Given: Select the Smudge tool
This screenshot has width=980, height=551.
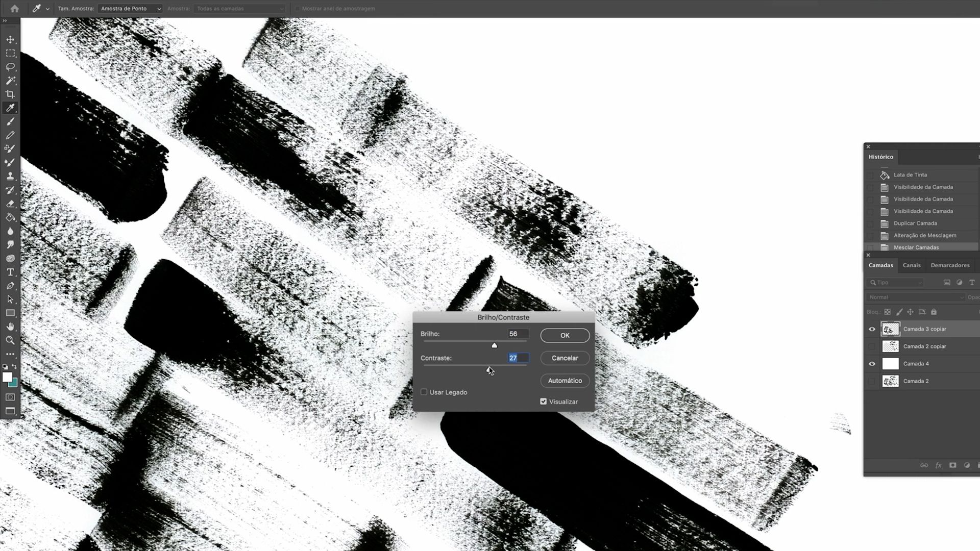Looking at the screenshot, I should click(x=10, y=244).
